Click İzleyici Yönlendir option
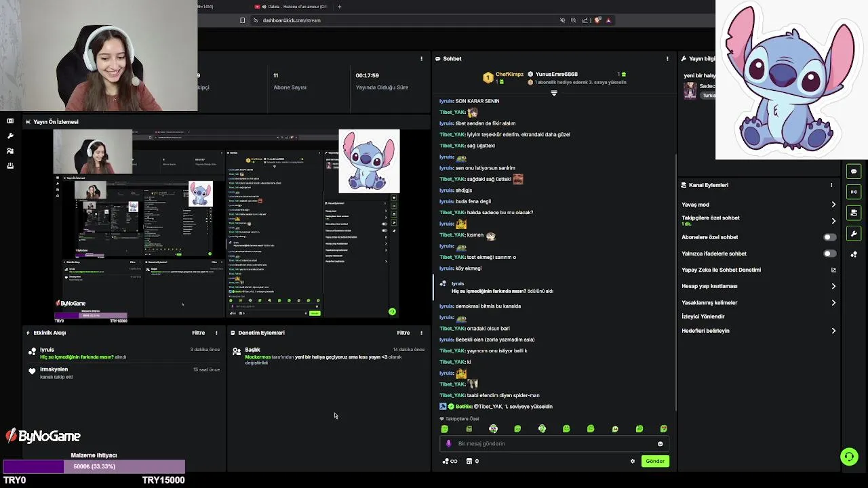Viewport: 868px width, 488px height. 703,317
